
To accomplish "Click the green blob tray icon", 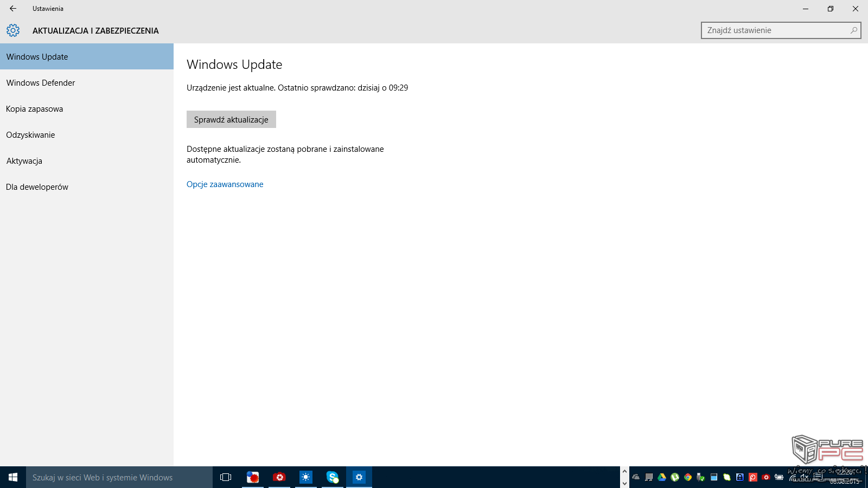I will click(727, 477).
